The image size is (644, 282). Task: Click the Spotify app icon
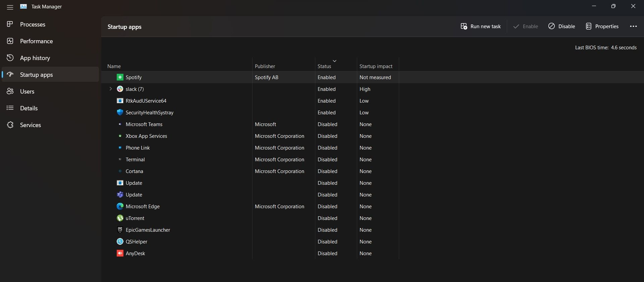(x=120, y=77)
